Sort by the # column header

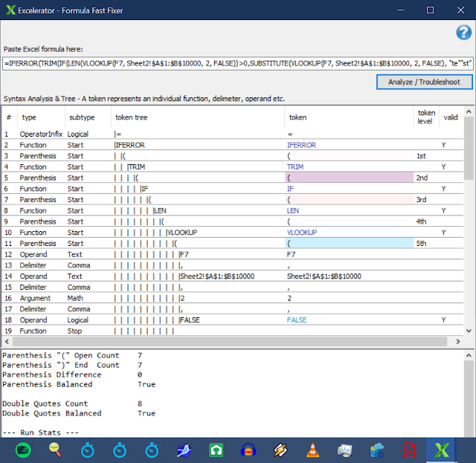(x=9, y=117)
